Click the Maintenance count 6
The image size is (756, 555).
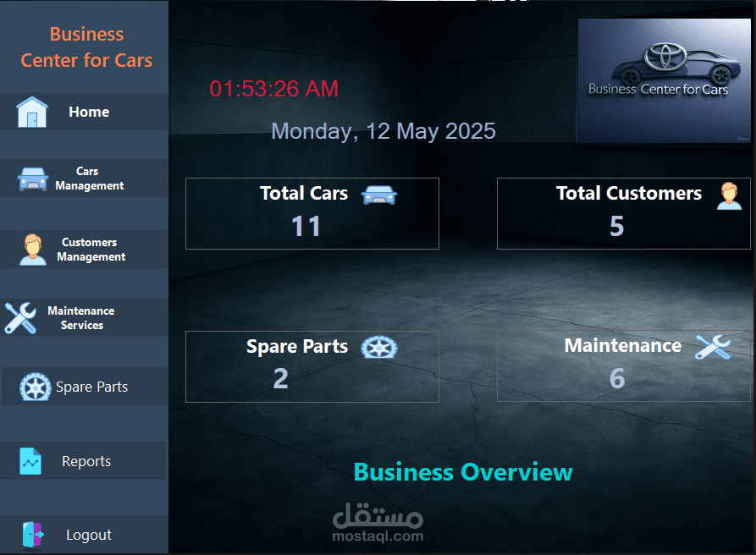coord(617,378)
